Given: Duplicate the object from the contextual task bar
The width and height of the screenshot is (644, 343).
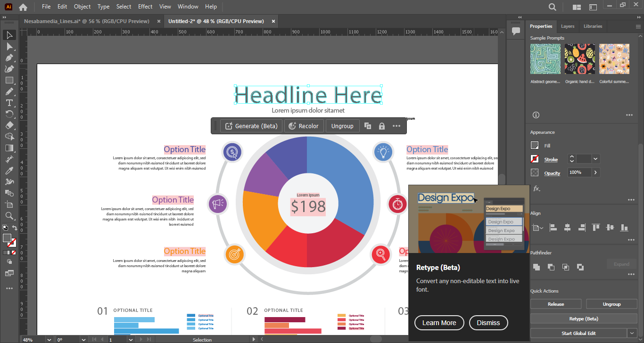Looking at the screenshot, I should point(368,126).
